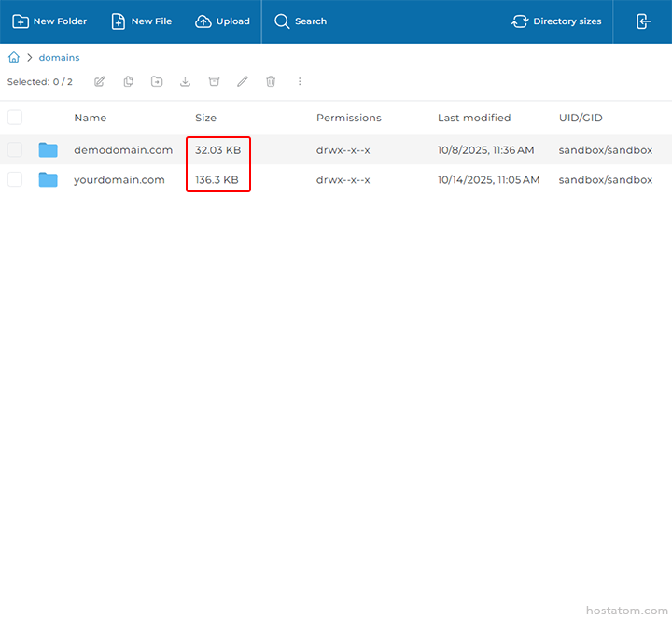Click the download icon in toolbar
672x618 pixels.
coord(186,82)
